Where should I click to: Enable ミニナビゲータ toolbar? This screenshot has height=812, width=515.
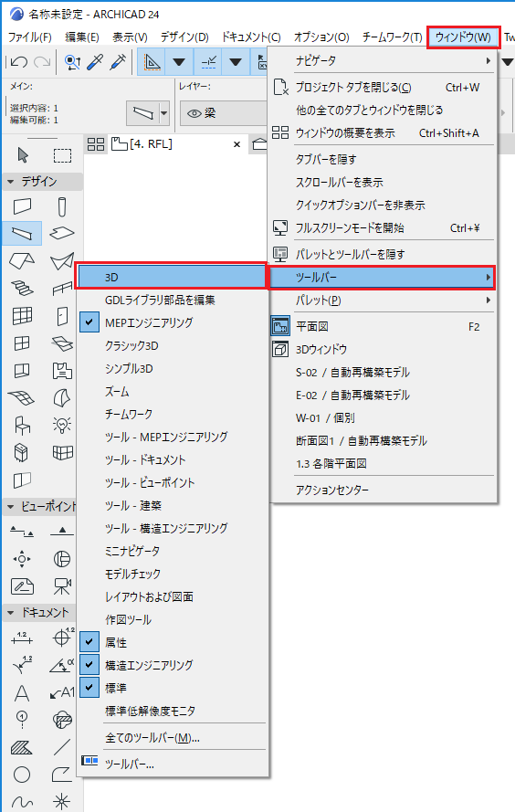tap(173, 551)
